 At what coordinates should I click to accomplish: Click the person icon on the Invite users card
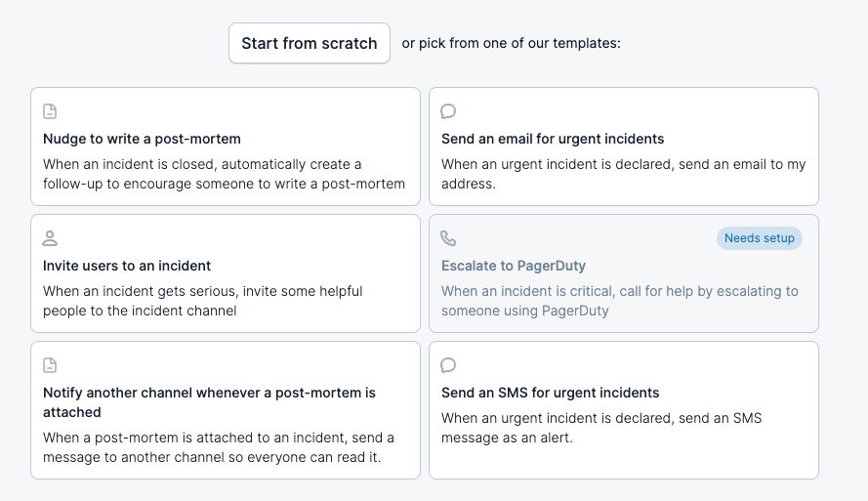[51, 238]
